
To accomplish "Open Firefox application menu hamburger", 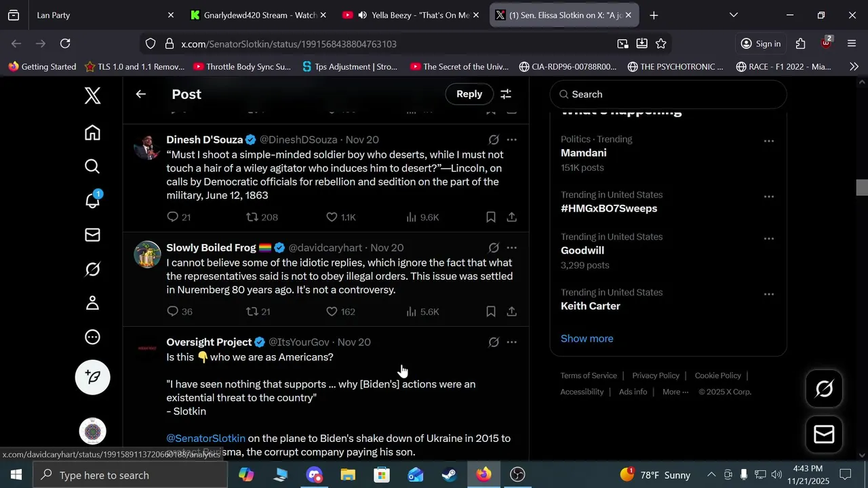I will (x=852, y=43).
